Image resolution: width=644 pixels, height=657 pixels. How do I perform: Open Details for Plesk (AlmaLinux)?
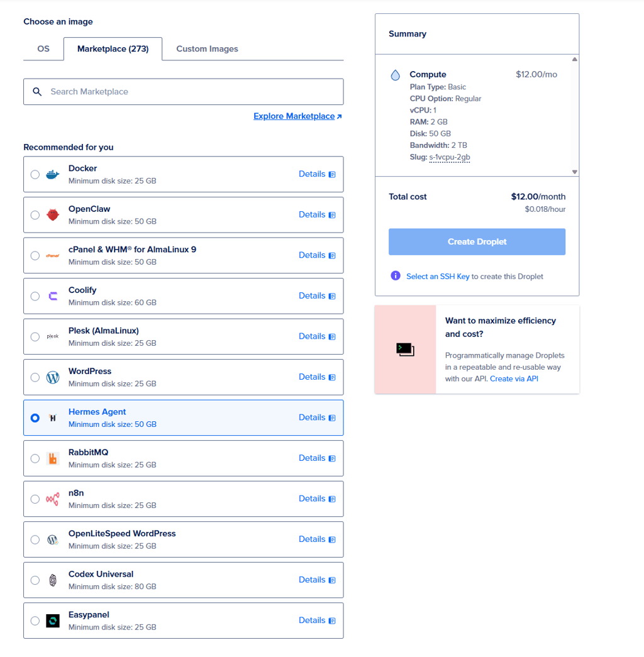[x=316, y=336]
